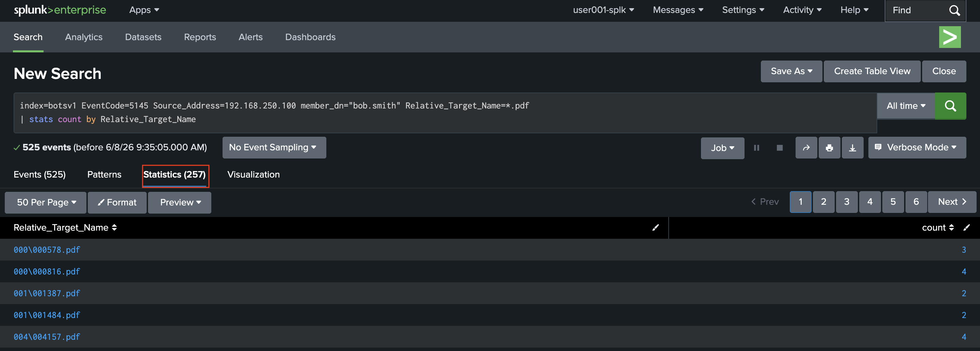The height and width of the screenshot is (351, 980).
Task: Select the Statistics (257) tab
Action: click(x=175, y=174)
